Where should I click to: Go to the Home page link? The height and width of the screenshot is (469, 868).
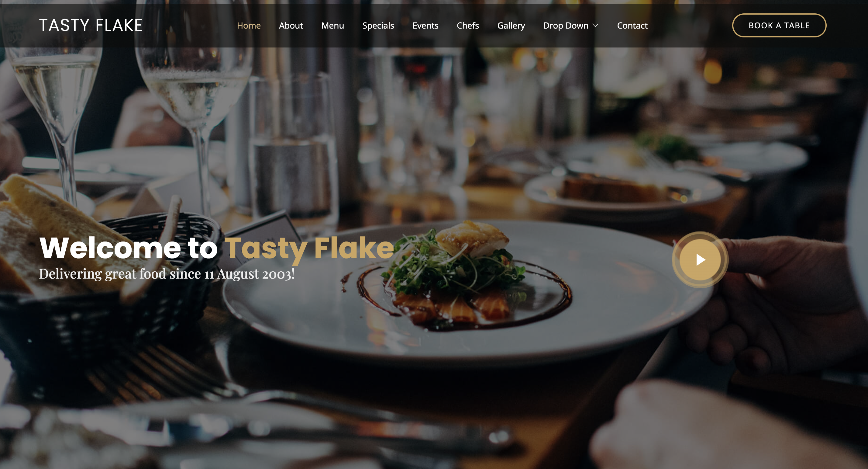249,25
